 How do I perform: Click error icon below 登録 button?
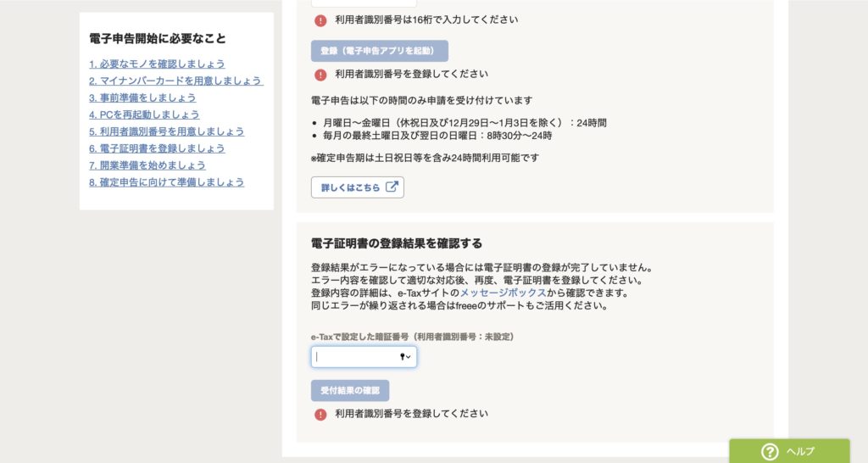320,75
